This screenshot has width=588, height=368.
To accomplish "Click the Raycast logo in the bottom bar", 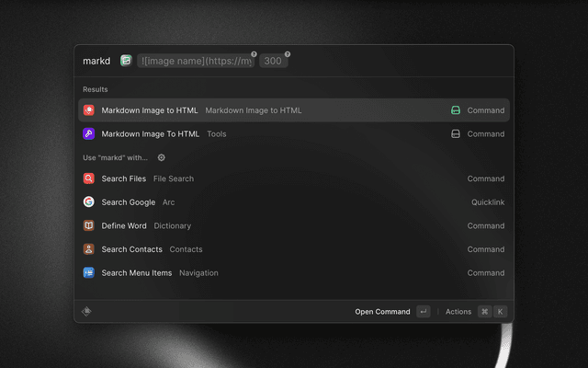I will coord(86,312).
